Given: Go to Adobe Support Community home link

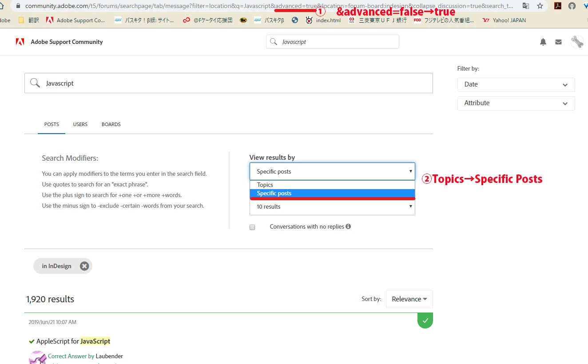Looking at the screenshot, I should [67, 42].
